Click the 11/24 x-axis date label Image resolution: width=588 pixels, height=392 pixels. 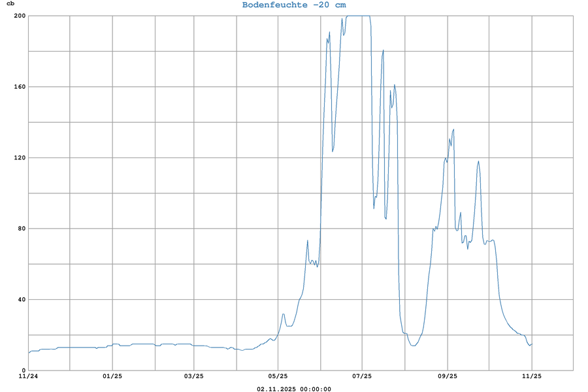[28, 376]
